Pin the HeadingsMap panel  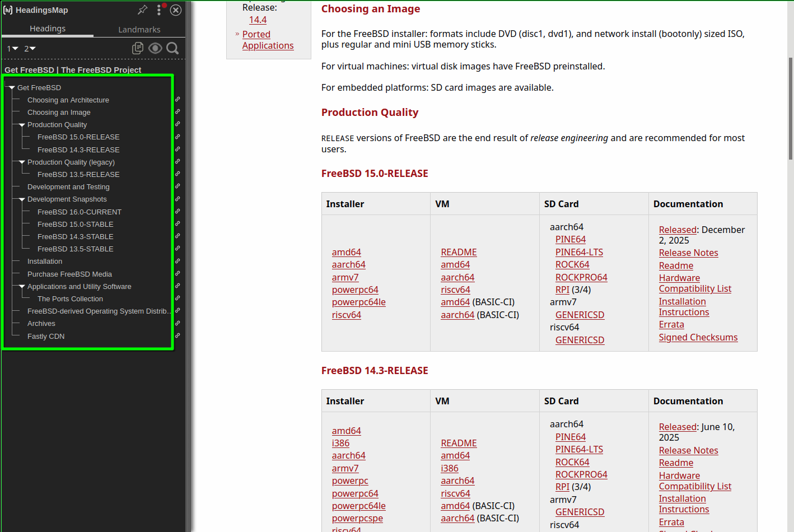pos(143,10)
